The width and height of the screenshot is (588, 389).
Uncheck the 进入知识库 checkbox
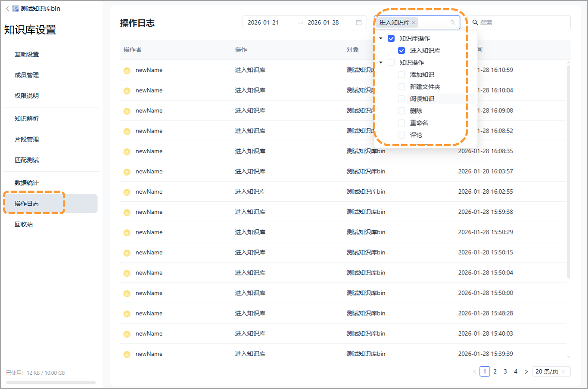pyautogui.click(x=401, y=50)
